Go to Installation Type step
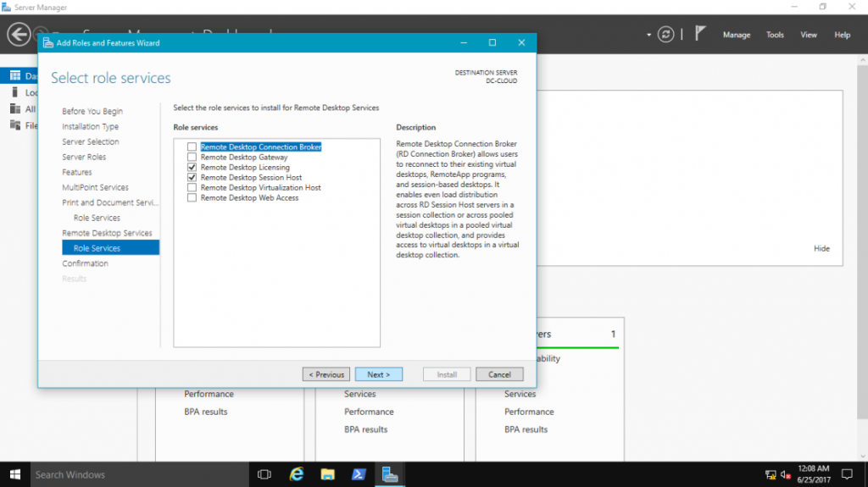The height and width of the screenshot is (487, 868). (x=90, y=126)
